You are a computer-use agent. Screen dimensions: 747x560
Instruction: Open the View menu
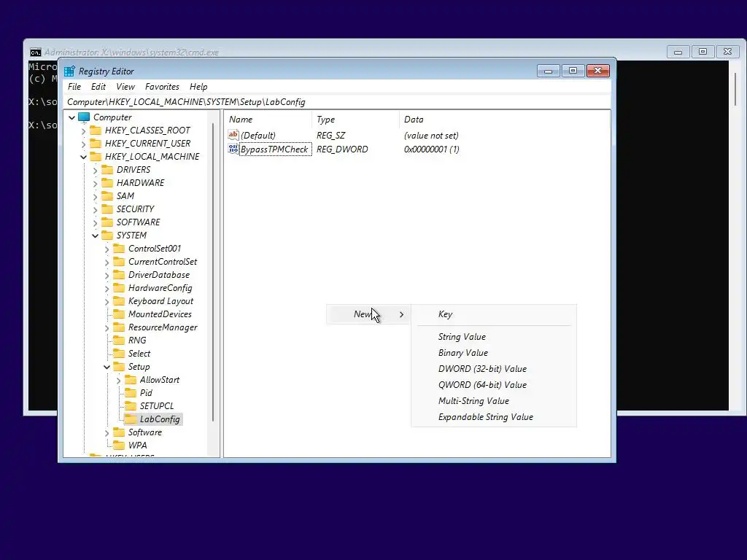[125, 87]
